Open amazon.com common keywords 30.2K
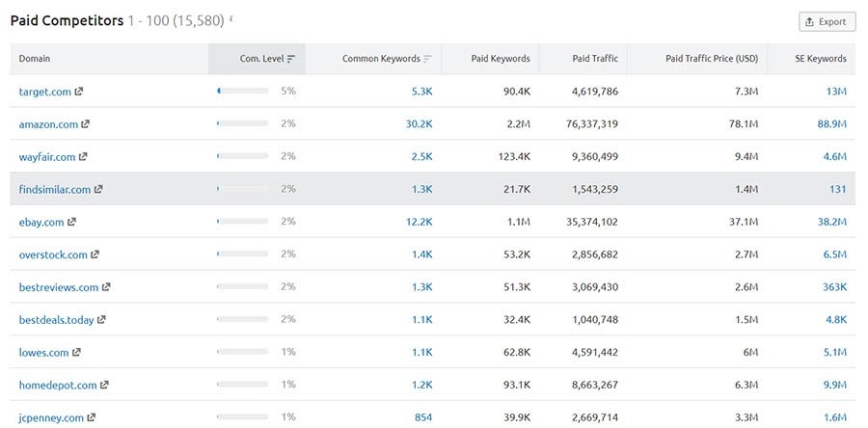The image size is (868, 428). tap(419, 124)
